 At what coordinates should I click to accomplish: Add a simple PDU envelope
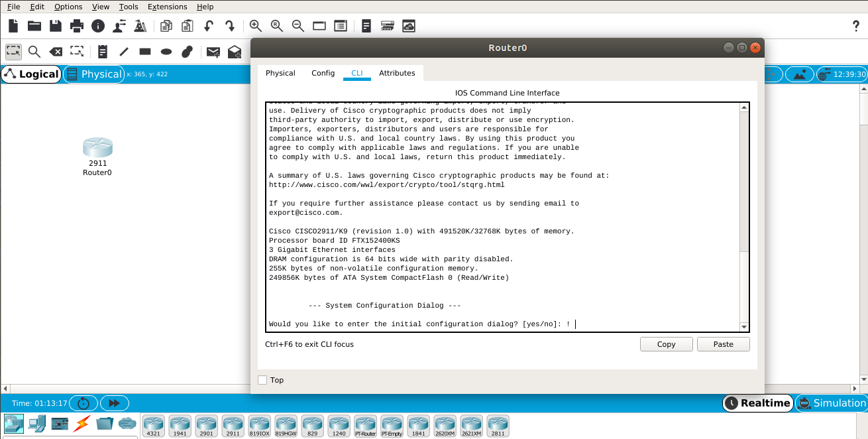tap(213, 52)
